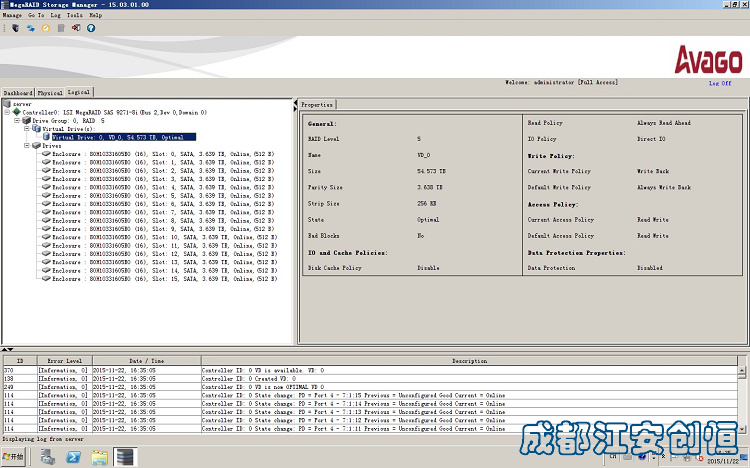Click the Drives node icon

[36, 145]
